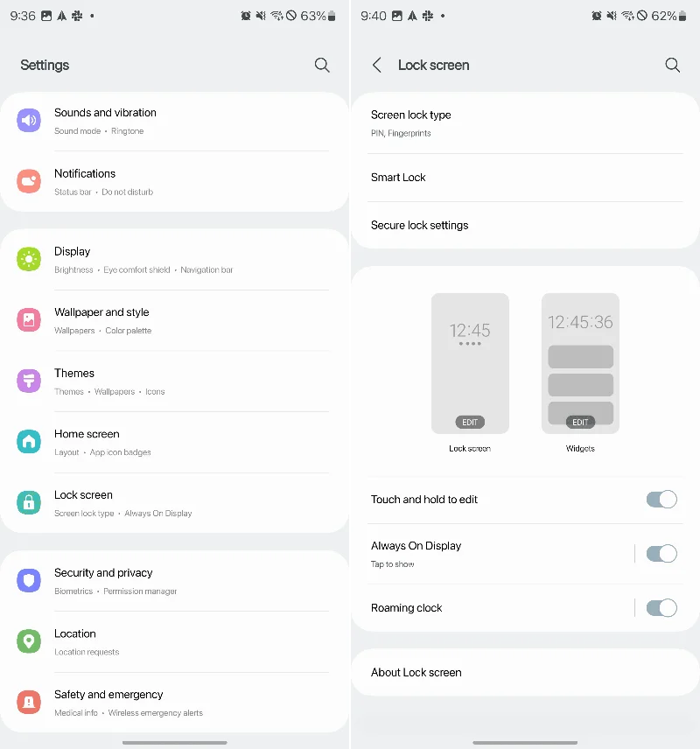
Task: Tap EDIT on the Lock screen preview
Action: point(470,421)
